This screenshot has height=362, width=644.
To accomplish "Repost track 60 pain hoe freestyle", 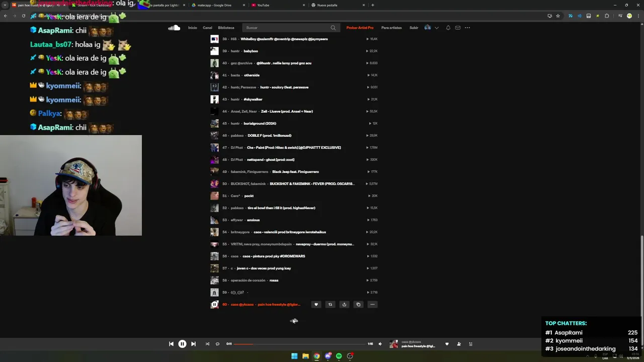I will pyautogui.click(x=330, y=304).
